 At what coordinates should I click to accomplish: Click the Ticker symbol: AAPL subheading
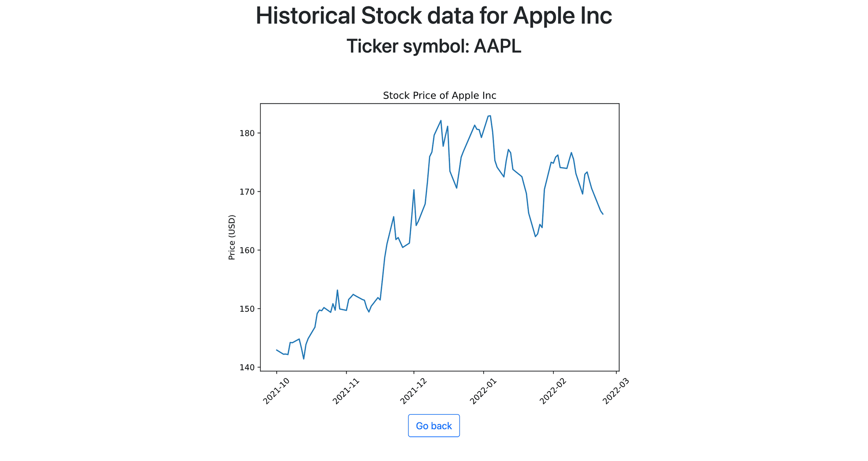(434, 46)
